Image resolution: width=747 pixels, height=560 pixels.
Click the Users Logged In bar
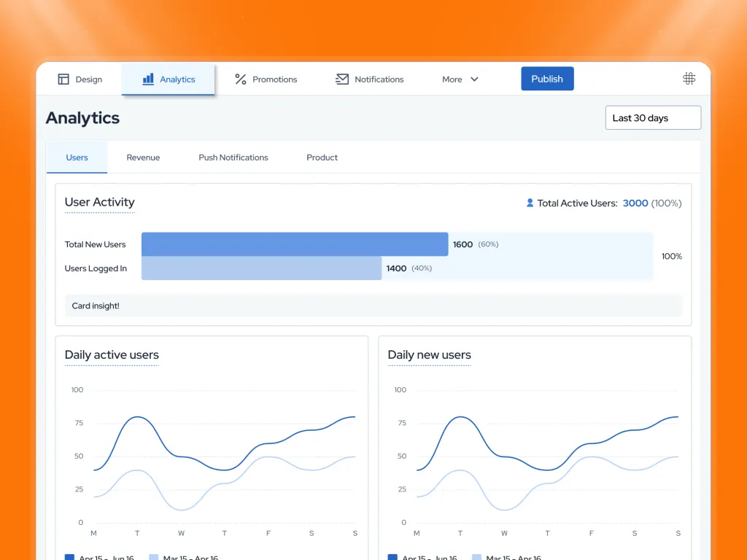[x=262, y=268]
